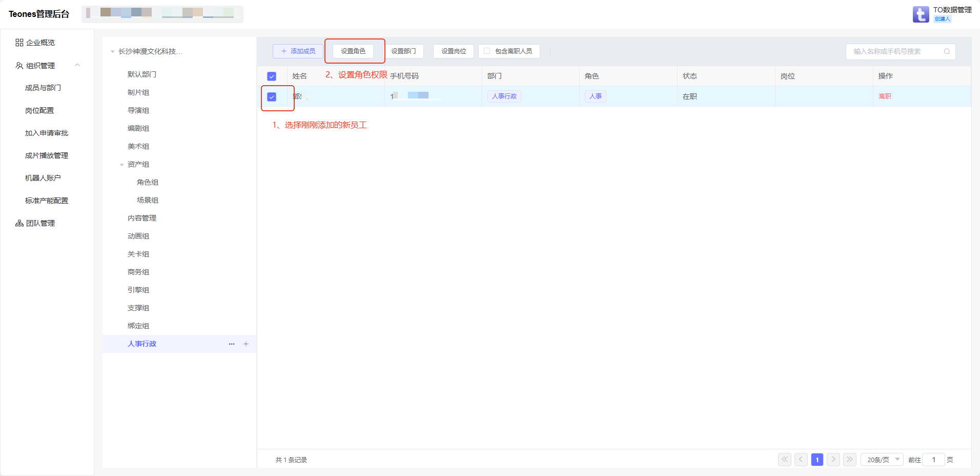Click the next page arrow
The height and width of the screenshot is (476, 980).
click(x=833, y=460)
